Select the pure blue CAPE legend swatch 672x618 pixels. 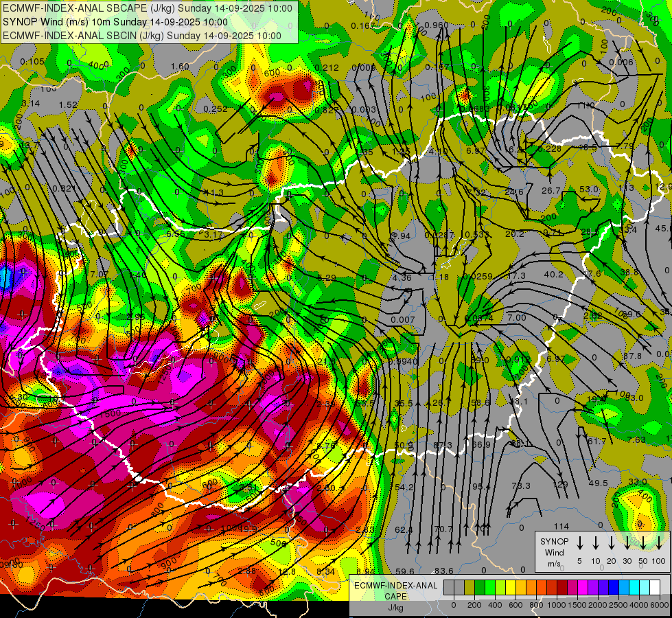pos(613,587)
